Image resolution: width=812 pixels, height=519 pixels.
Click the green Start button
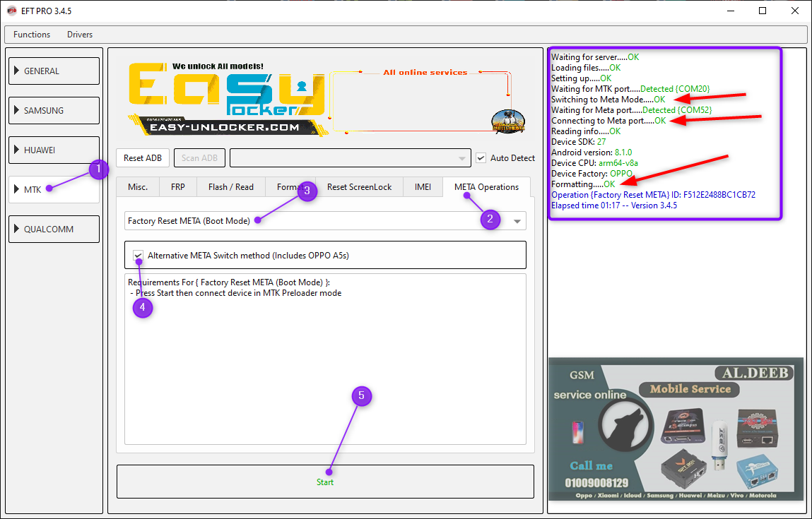click(x=325, y=482)
